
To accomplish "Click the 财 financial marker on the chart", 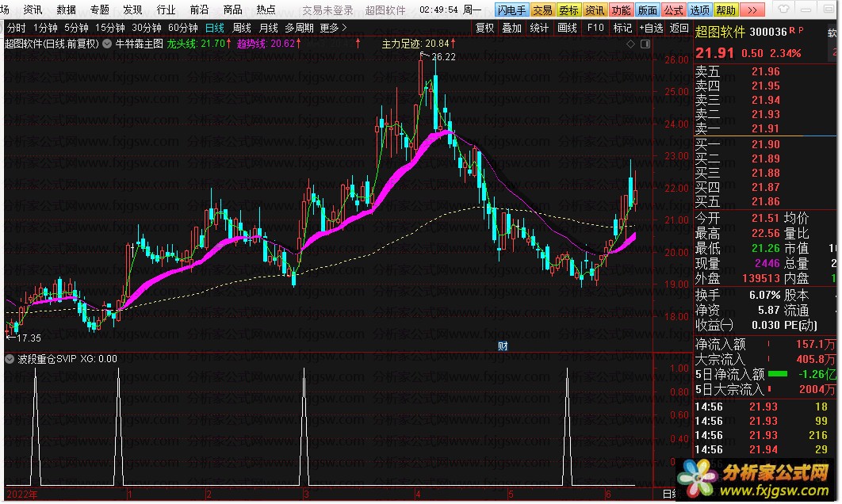I will tap(503, 346).
